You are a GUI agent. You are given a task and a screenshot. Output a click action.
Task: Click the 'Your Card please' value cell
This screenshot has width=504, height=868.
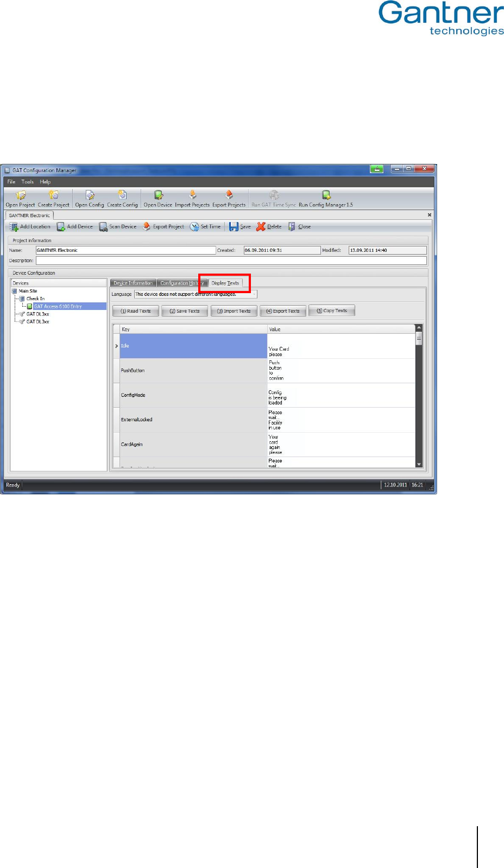point(341,346)
